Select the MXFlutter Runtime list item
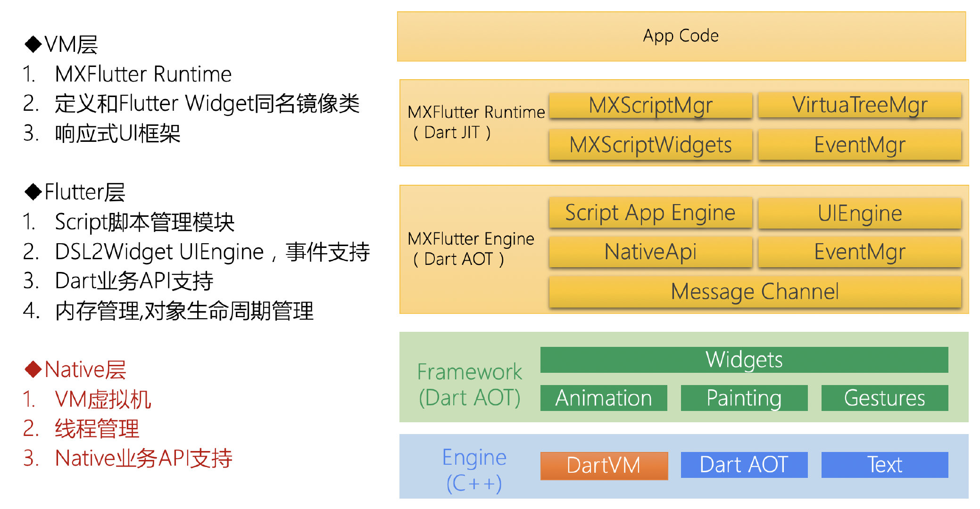 [x=127, y=74]
